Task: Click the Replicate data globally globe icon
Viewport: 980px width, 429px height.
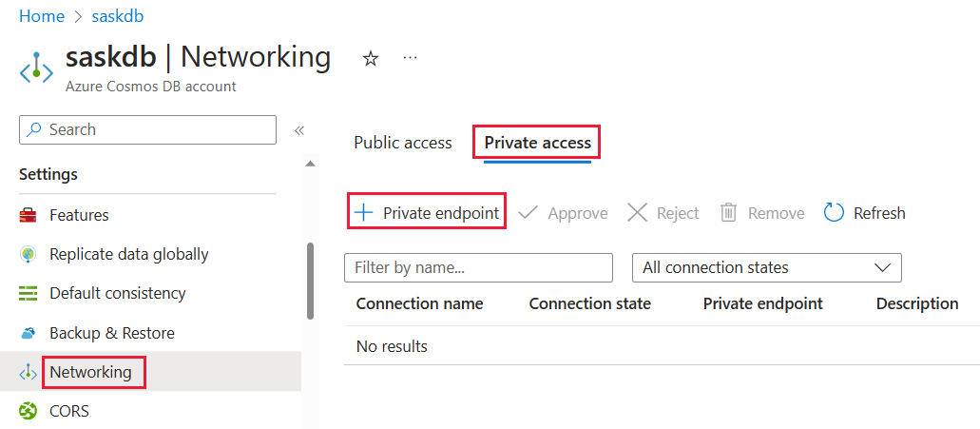Action: pos(29,254)
